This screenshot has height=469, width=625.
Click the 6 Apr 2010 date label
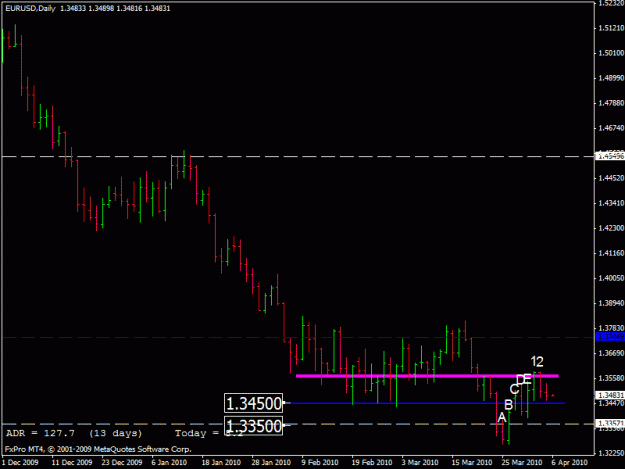click(570, 462)
